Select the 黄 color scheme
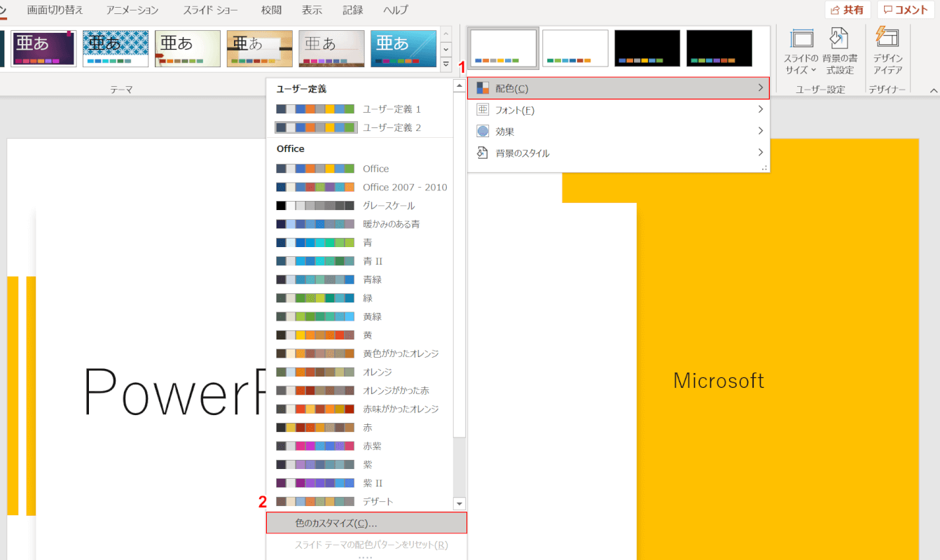The width and height of the screenshot is (940, 560). click(360, 335)
